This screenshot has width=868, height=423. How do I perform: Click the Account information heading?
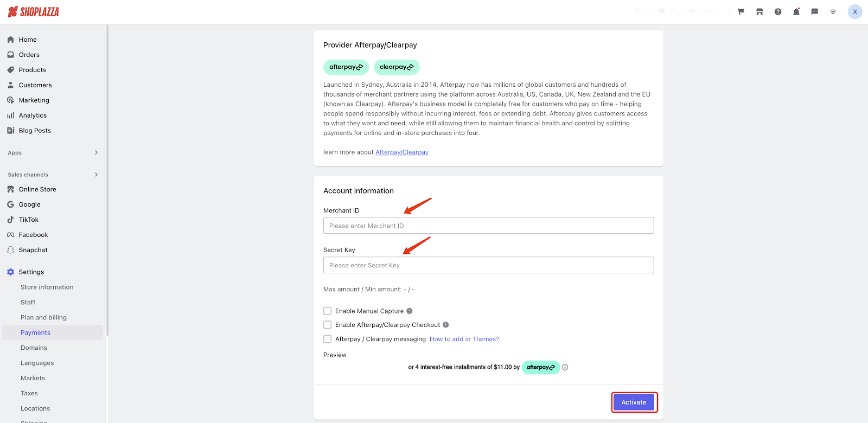359,191
